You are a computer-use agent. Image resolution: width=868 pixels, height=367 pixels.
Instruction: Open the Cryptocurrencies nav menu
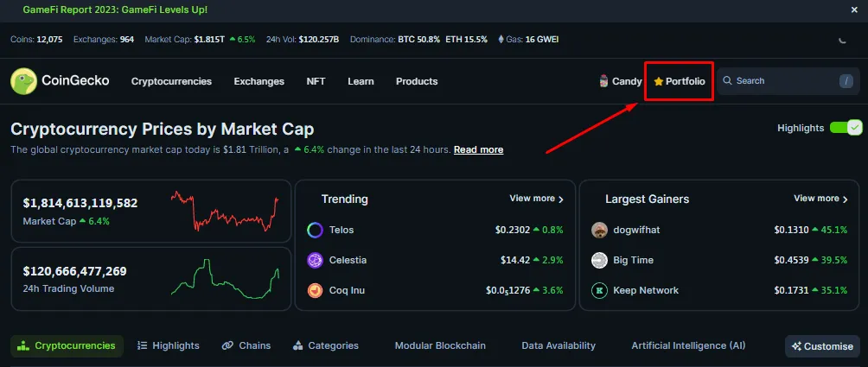click(171, 81)
